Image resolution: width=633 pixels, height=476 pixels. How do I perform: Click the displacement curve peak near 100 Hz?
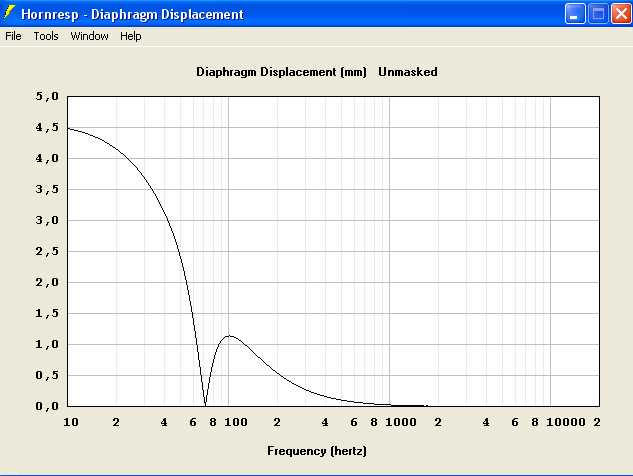tap(229, 336)
